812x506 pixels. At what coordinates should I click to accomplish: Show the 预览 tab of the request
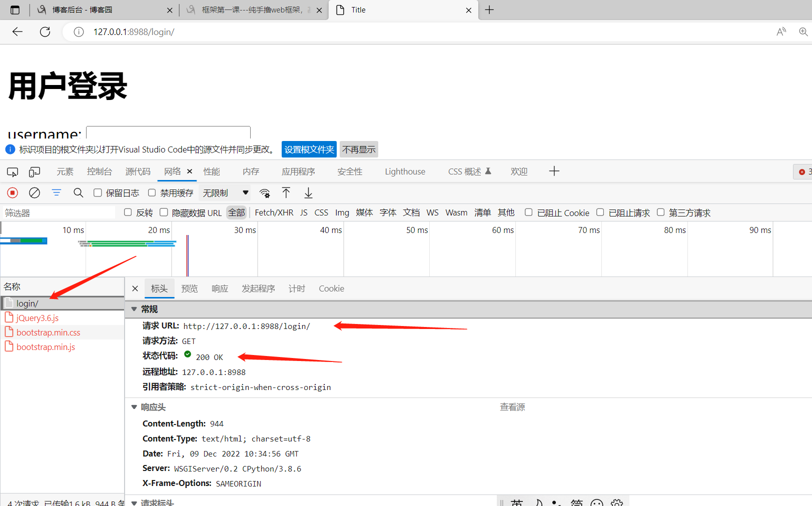[190, 289]
